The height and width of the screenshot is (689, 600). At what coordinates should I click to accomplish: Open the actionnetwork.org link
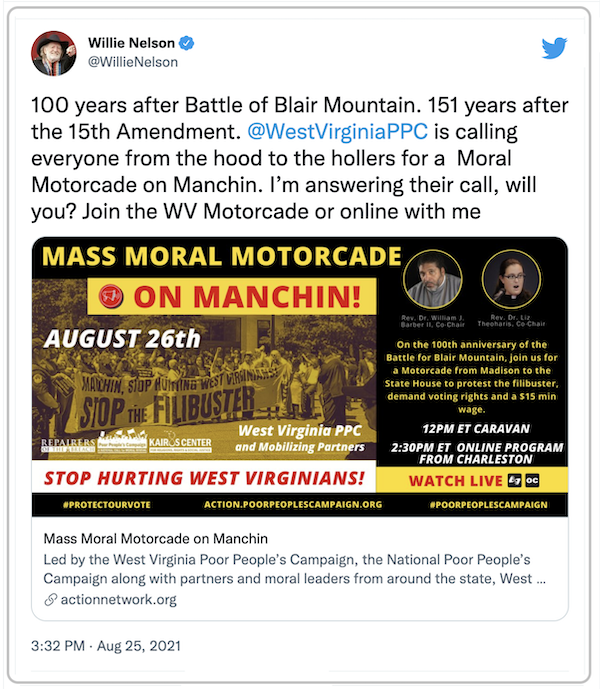click(119, 600)
